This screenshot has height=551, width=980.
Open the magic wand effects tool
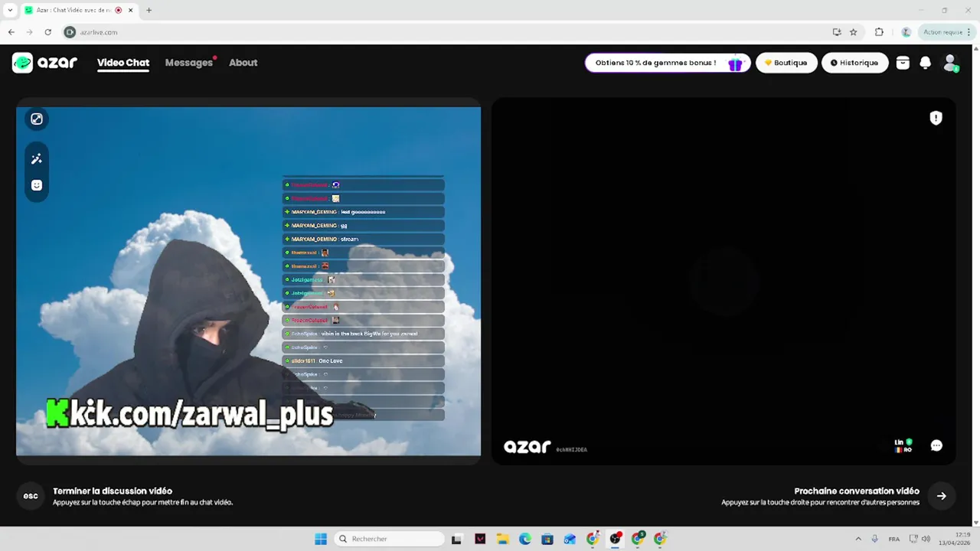point(37,159)
